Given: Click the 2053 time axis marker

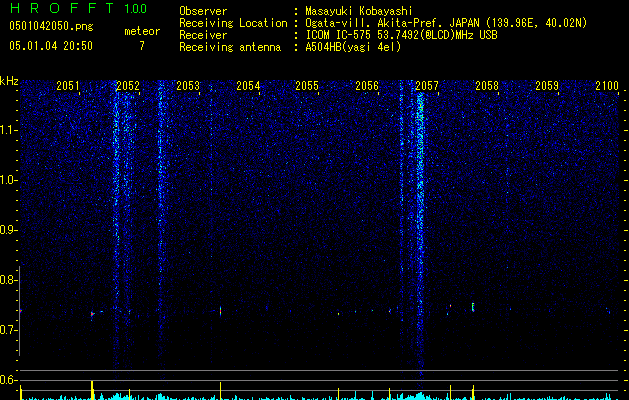Looking at the screenshot, I should (188, 86).
